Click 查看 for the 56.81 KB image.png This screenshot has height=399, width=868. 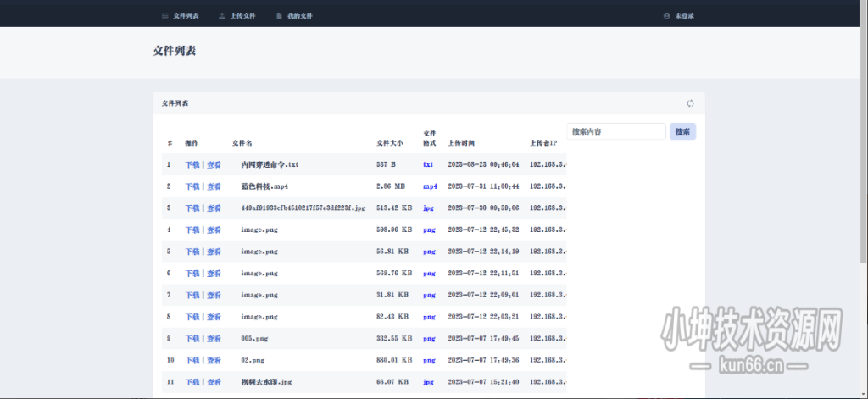[x=214, y=252]
